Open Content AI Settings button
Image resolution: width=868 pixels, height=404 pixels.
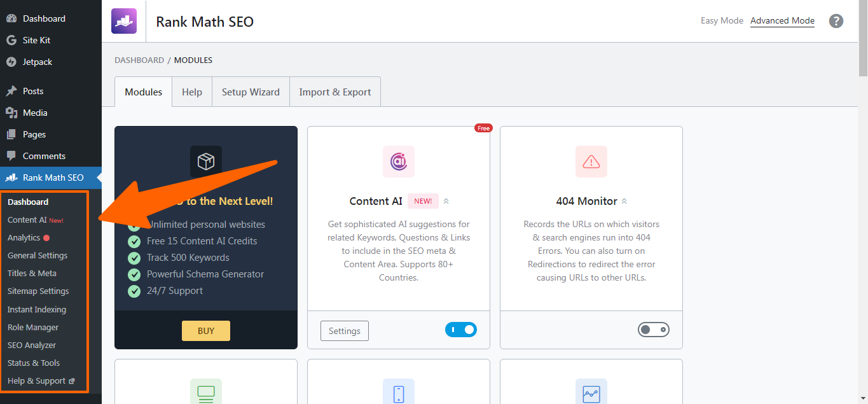[345, 331]
